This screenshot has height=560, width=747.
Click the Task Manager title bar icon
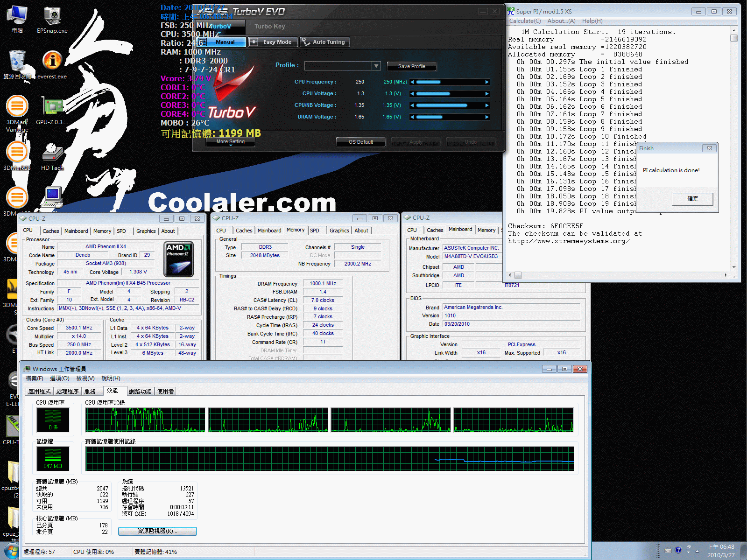click(x=27, y=369)
